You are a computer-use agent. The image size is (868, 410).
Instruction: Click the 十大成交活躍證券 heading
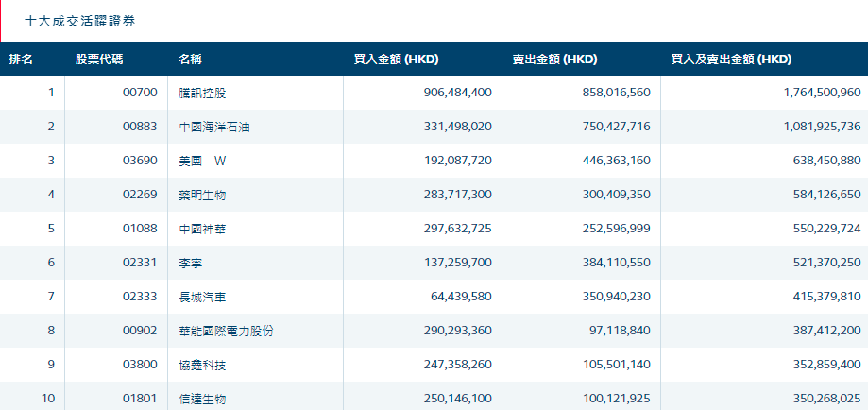[80, 22]
